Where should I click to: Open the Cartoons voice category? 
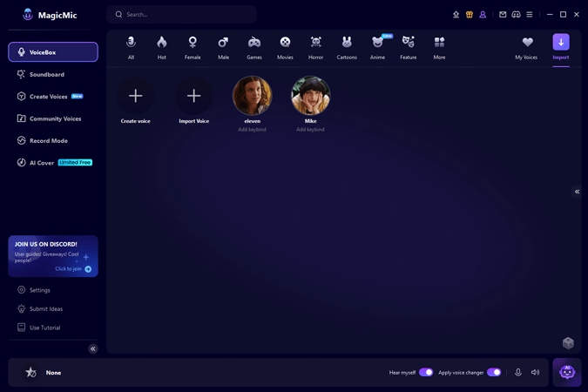(x=347, y=47)
